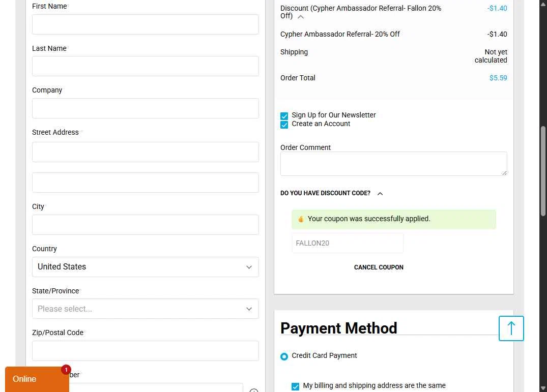Click the scroll-to-top arrow button
547x392 pixels.
511,328
